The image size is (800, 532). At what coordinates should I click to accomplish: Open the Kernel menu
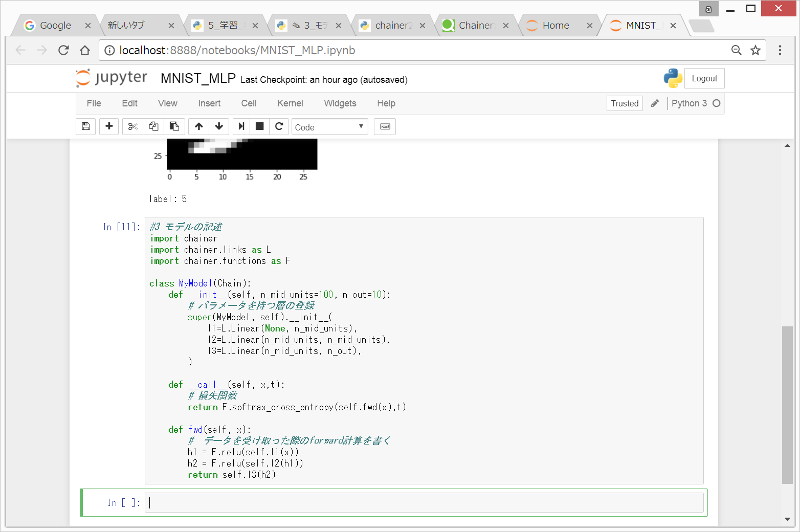pyautogui.click(x=290, y=103)
